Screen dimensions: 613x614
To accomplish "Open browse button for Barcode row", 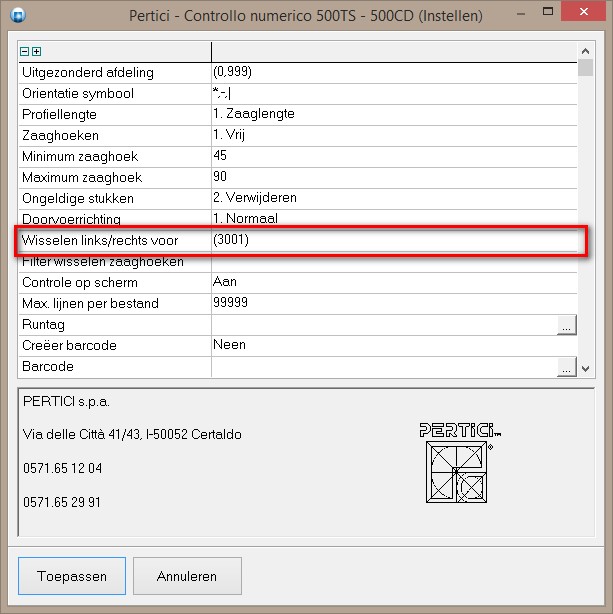I will pyautogui.click(x=566, y=367).
